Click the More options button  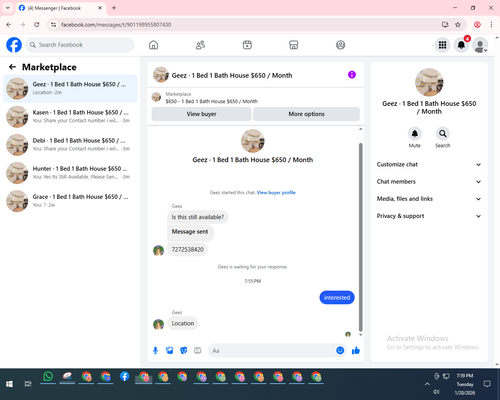306,114
